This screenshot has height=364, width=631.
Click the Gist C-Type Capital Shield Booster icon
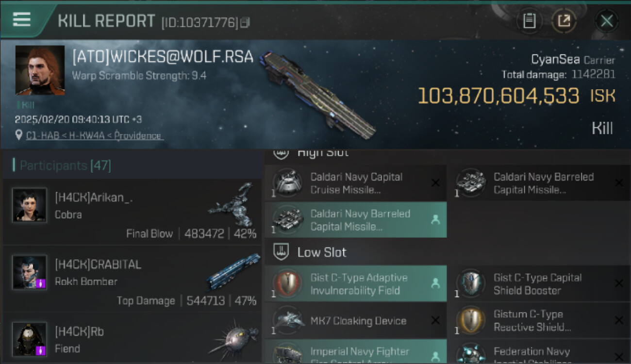(470, 284)
